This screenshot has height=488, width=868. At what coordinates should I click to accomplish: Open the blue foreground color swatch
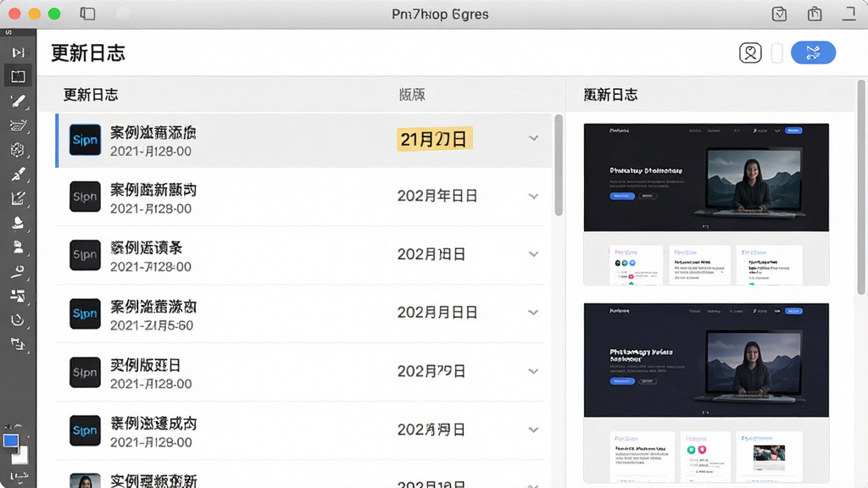coord(10,441)
